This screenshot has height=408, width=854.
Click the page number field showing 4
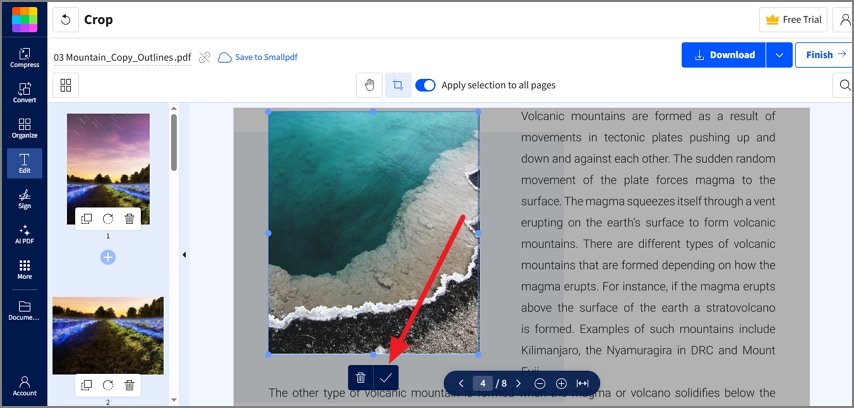coord(483,383)
